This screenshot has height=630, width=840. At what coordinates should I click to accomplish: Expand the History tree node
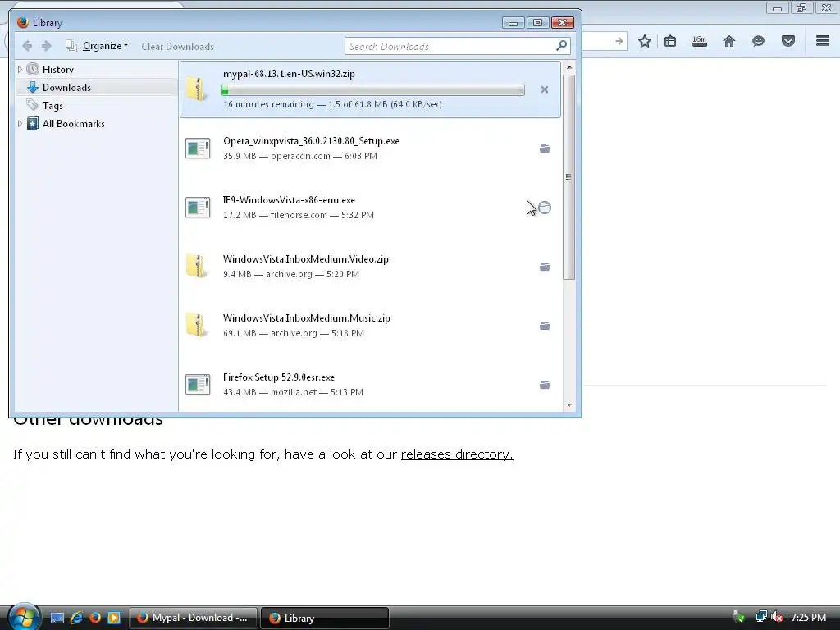20,69
